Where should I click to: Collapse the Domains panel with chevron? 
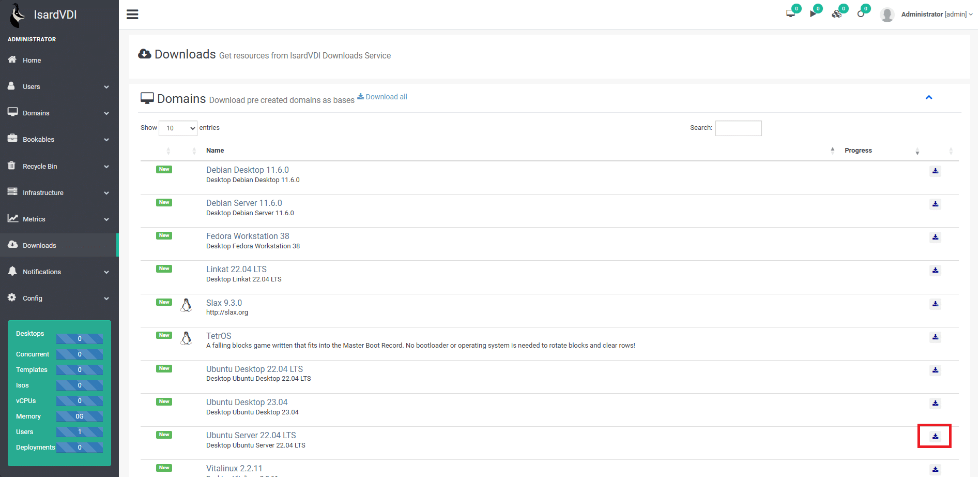[929, 97]
